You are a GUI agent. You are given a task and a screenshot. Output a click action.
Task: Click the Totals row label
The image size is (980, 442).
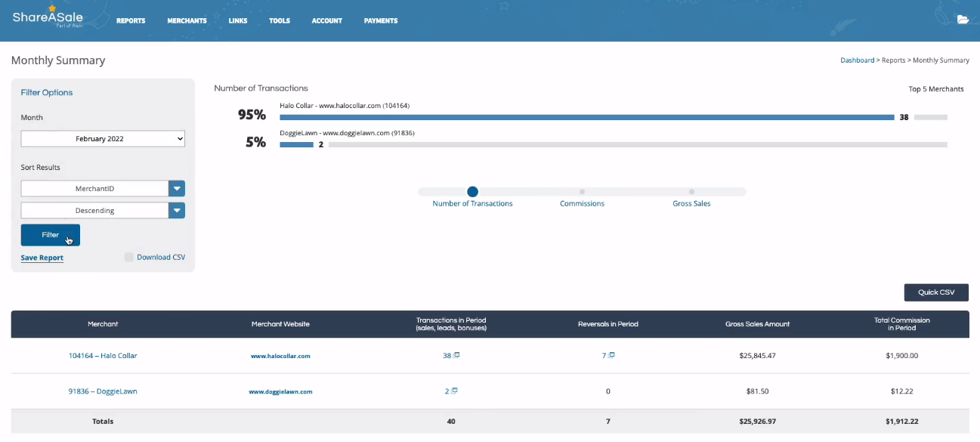[x=103, y=422]
